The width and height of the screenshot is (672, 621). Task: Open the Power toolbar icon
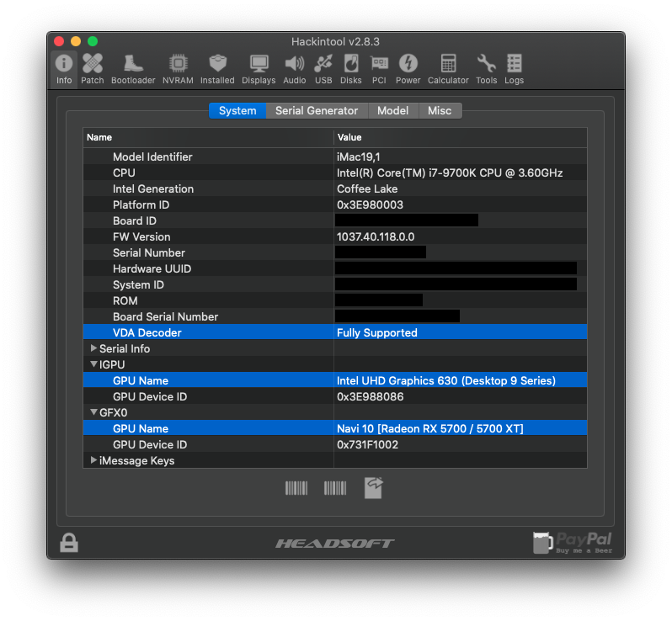pyautogui.click(x=408, y=69)
